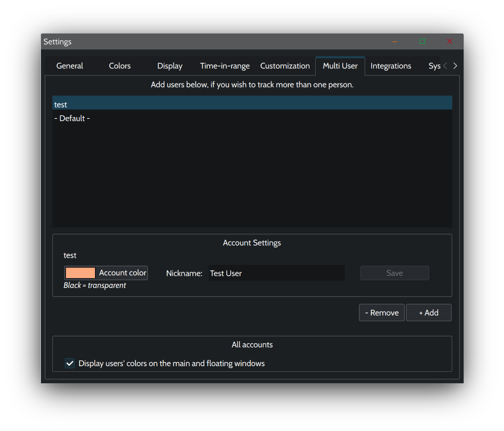This screenshot has height=431, width=504.
Task: Click the Nickname text field
Action: (276, 273)
